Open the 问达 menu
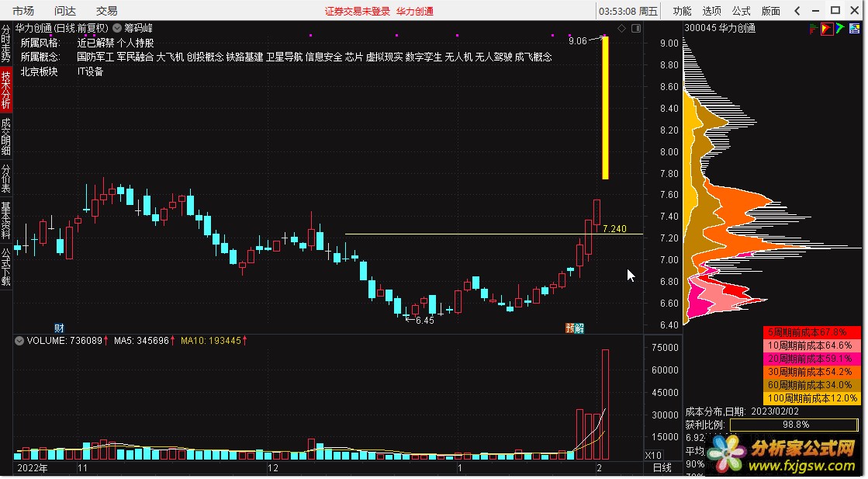 click(64, 11)
